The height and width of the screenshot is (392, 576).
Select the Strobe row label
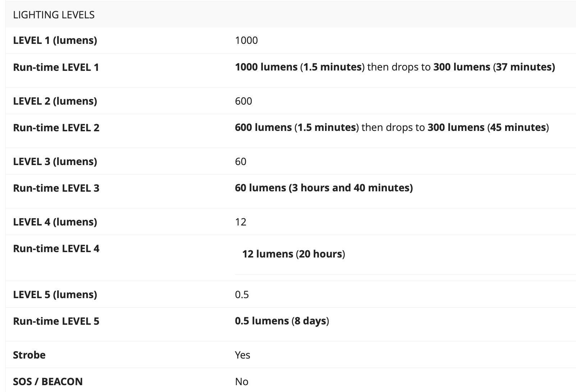(x=29, y=355)
